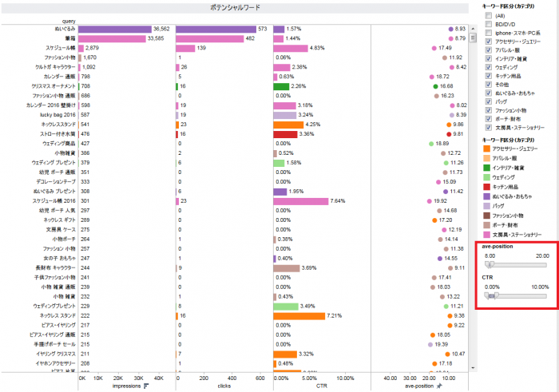Click the ポテンシャルワード dashboard title
The height and width of the screenshot is (392, 559).
[x=235, y=7]
